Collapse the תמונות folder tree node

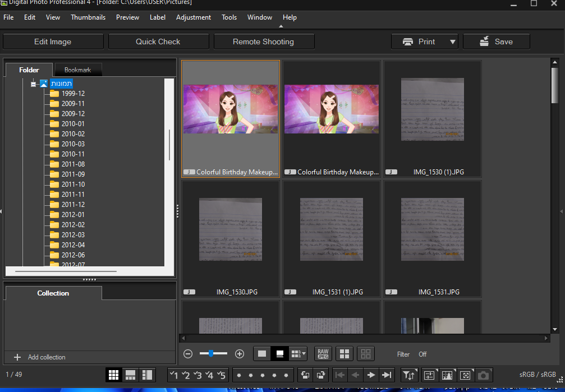[x=33, y=84]
